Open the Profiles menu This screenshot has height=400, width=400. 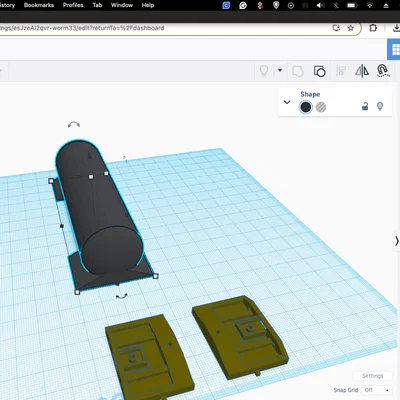tap(73, 5)
